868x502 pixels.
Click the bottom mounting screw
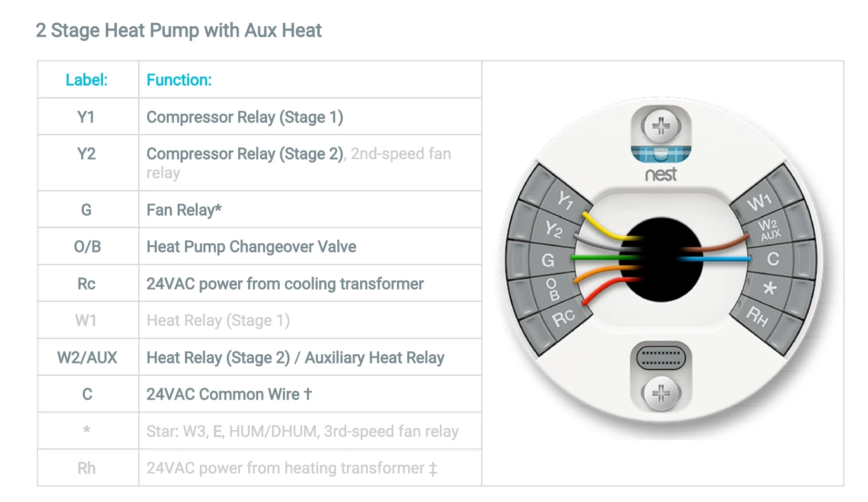661,393
